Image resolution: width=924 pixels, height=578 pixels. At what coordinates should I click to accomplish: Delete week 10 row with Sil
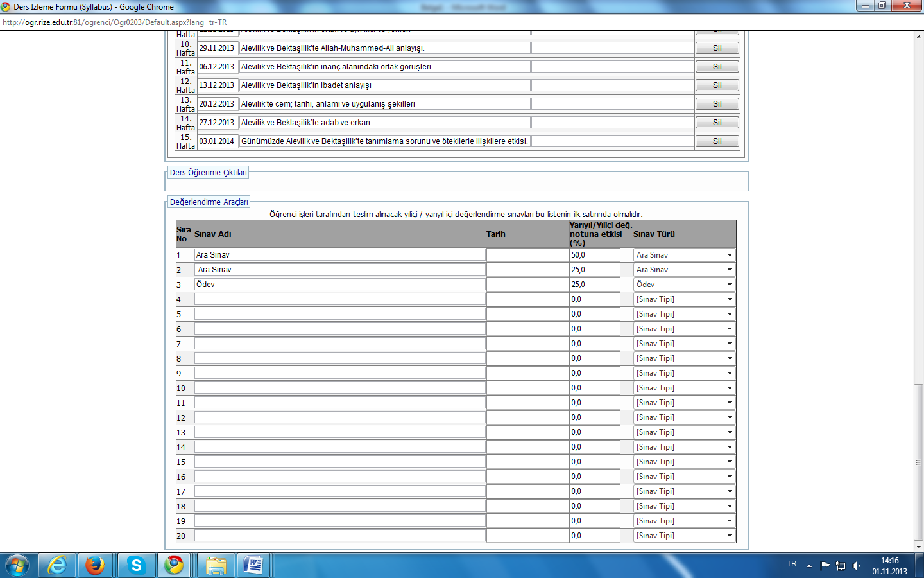pyautogui.click(x=717, y=48)
